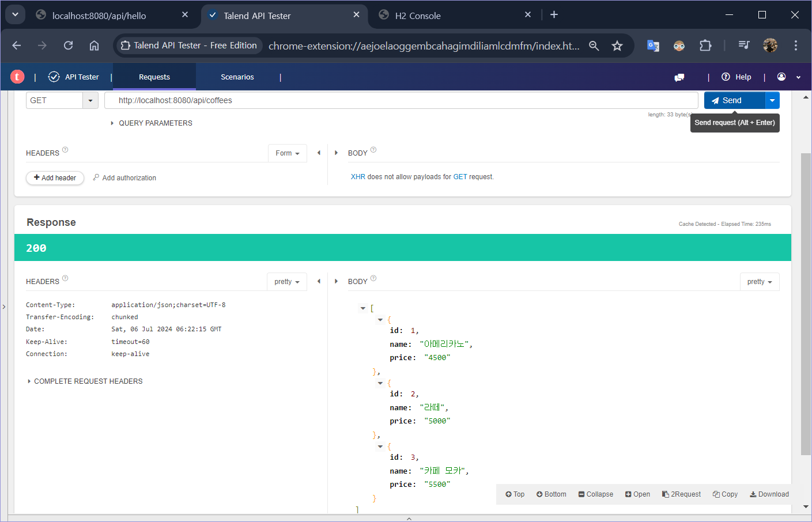Open the Extensions puzzle icon
Viewport: 812px width, 522px height.
pyautogui.click(x=705, y=46)
